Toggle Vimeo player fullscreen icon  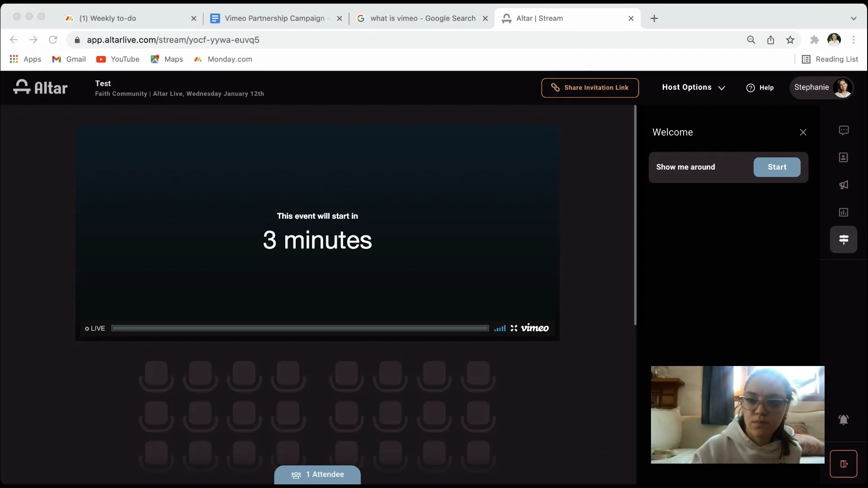coord(514,328)
